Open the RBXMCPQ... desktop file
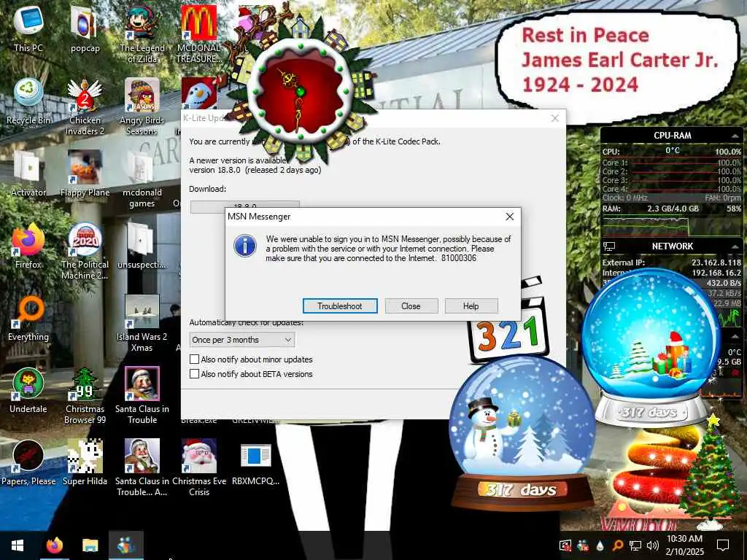 click(255, 463)
